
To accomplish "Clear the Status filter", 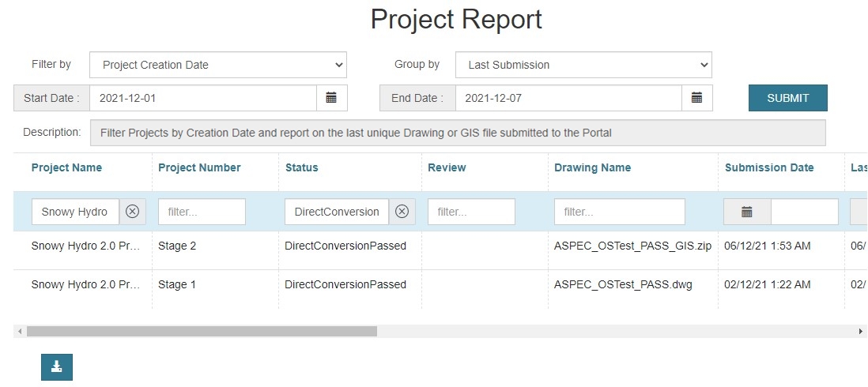I will click(x=402, y=212).
